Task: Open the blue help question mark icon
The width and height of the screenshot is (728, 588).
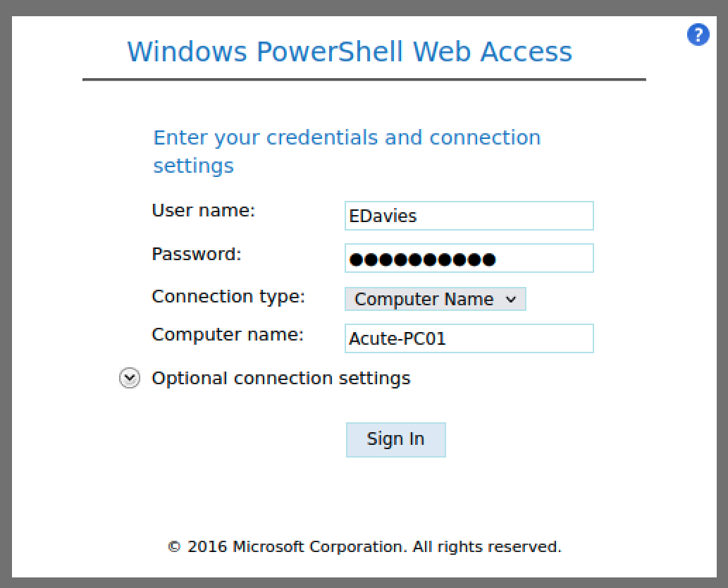Action: (698, 35)
